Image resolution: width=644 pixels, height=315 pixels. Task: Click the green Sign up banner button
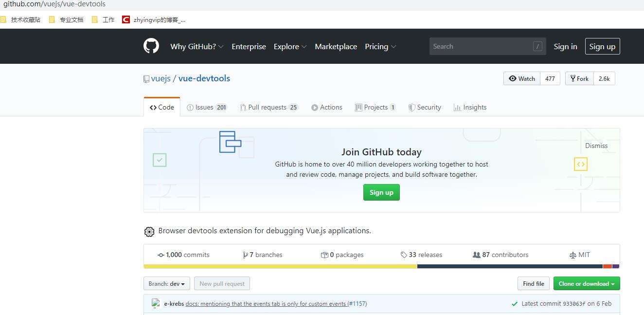pyautogui.click(x=381, y=192)
